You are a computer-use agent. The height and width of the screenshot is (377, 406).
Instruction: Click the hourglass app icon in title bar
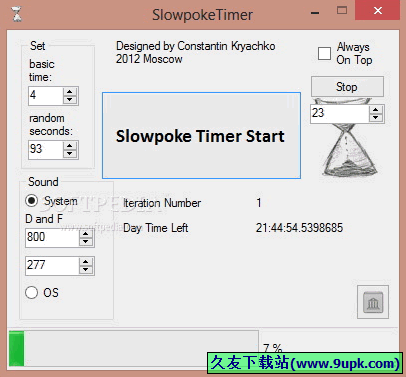point(16,14)
